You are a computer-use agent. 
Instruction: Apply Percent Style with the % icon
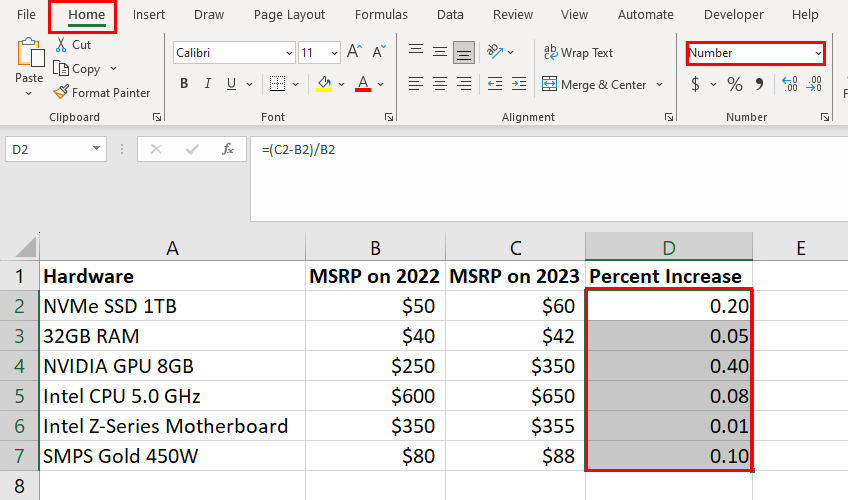[734, 84]
